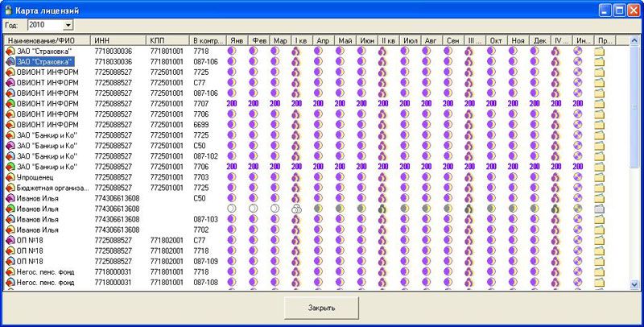This screenshot has height=327, width=644.
Task: Click row icon of Упрощенец
Action: pyautogui.click(x=10, y=177)
